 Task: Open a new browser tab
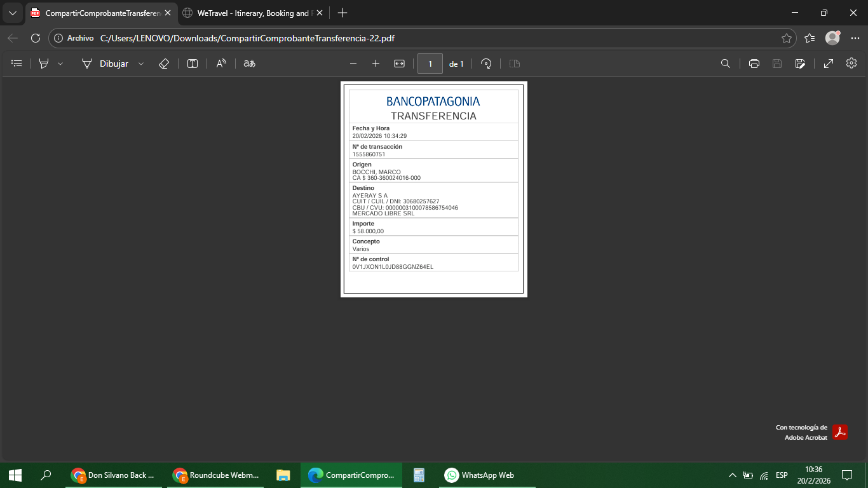tap(342, 13)
